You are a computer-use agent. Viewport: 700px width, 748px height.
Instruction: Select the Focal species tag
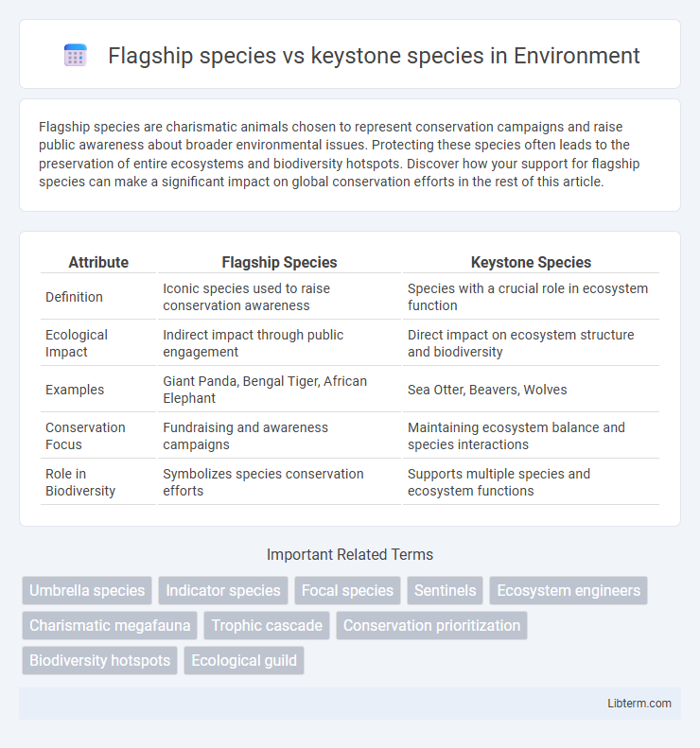tap(347, 591)
